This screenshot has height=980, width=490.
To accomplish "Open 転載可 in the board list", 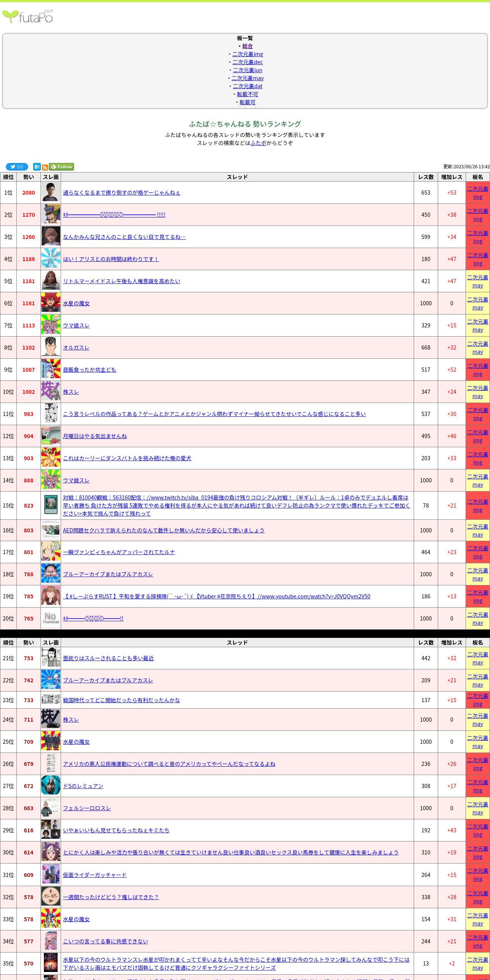I will (x=248, y=102).
